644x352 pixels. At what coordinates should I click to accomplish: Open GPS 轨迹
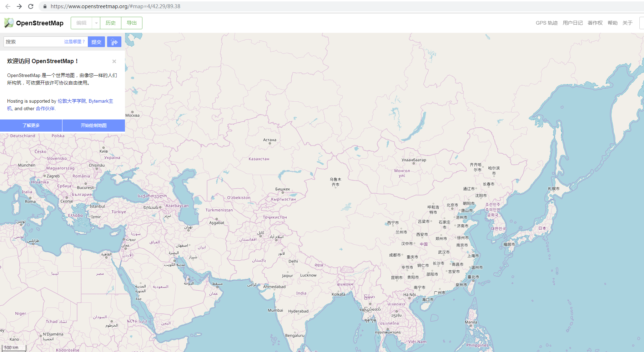tap(546, 23)
